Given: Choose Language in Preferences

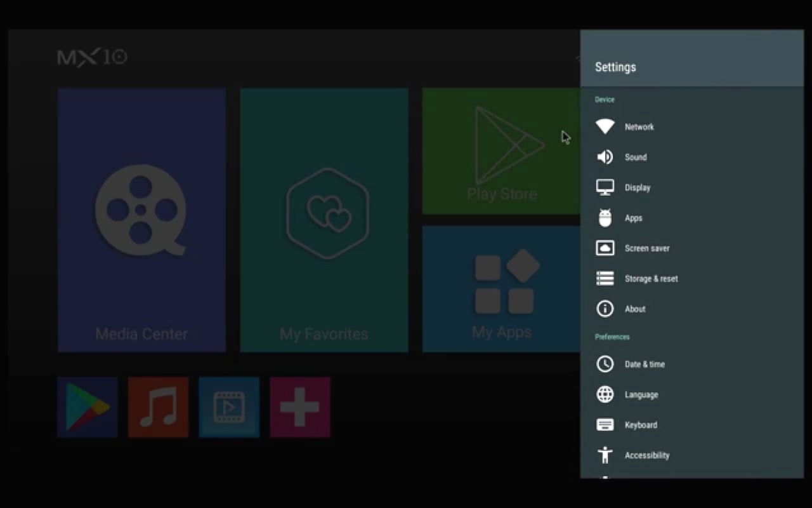Looking at the screenshot, I should pyautogui.click(x=691, y=395).
